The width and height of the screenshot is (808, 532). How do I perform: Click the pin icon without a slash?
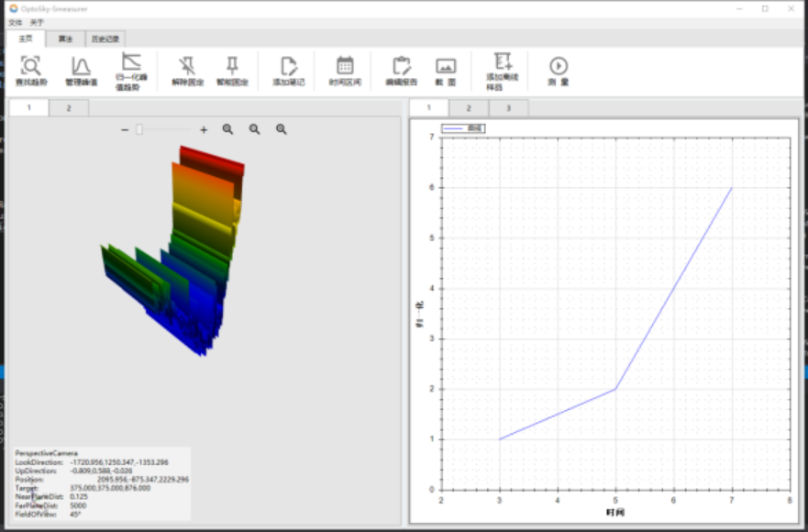tap(232, 66)
